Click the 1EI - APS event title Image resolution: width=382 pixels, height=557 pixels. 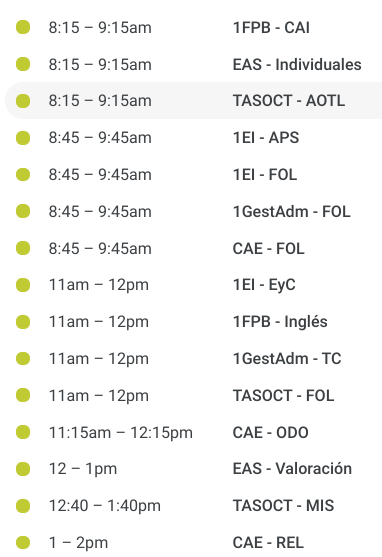tap(266, 138)
